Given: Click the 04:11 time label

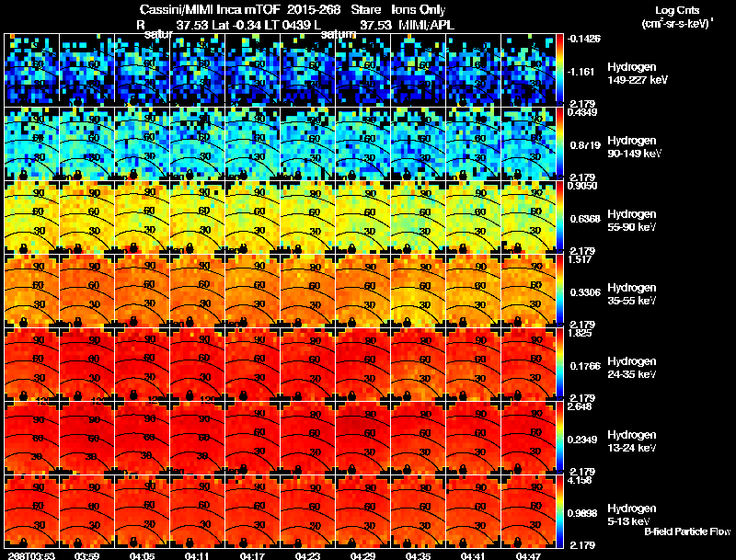Looking at the screenshot, I should (x=197, y=555).
